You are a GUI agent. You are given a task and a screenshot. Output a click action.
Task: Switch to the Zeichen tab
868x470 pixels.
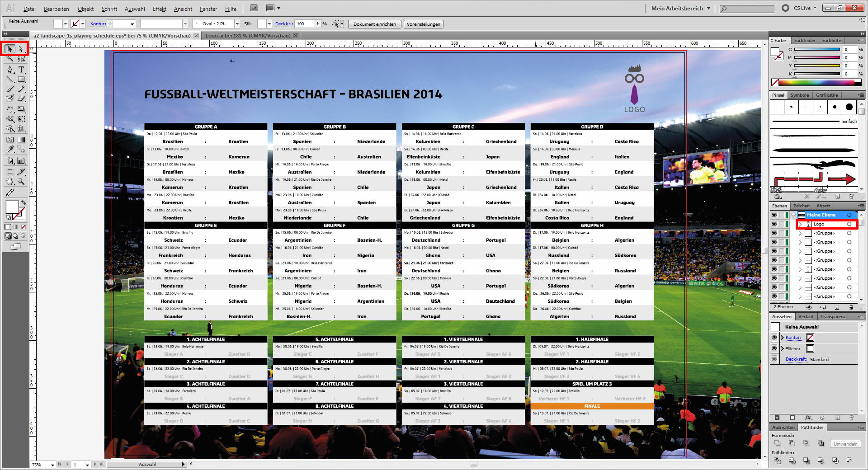tap(801, 206)
